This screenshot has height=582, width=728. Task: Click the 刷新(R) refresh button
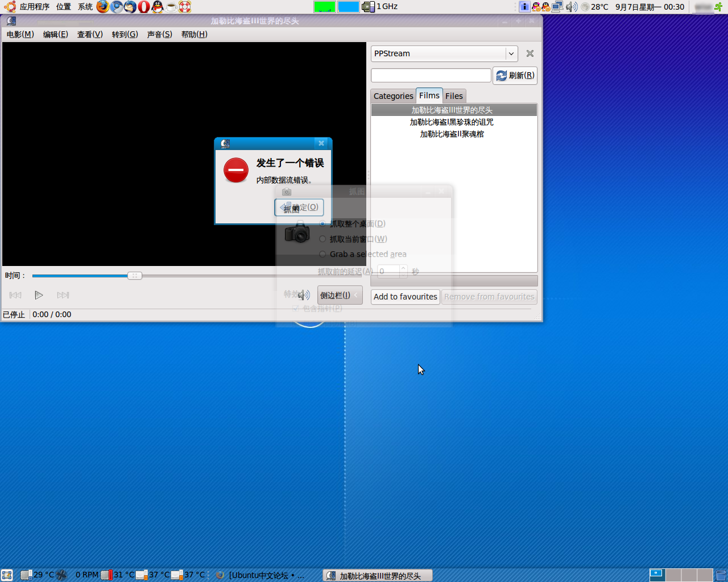click(x=515, y=75)
